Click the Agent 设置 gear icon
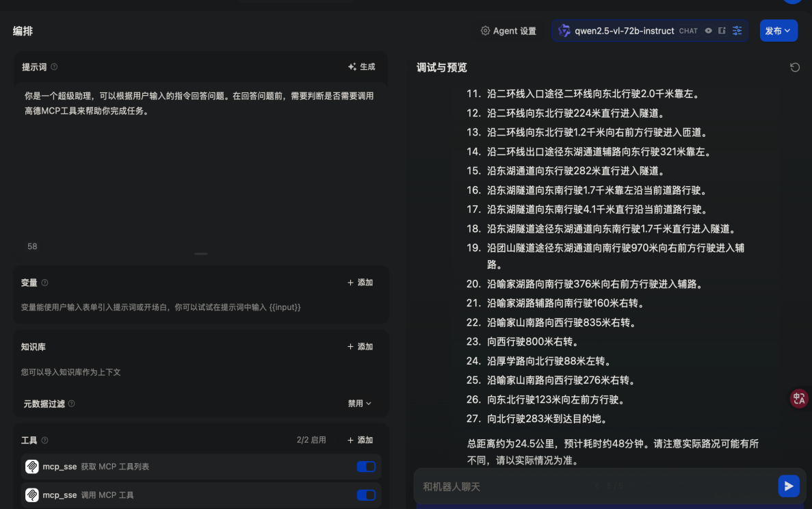This screenshot has width=812, height=509. coord(485,31)
